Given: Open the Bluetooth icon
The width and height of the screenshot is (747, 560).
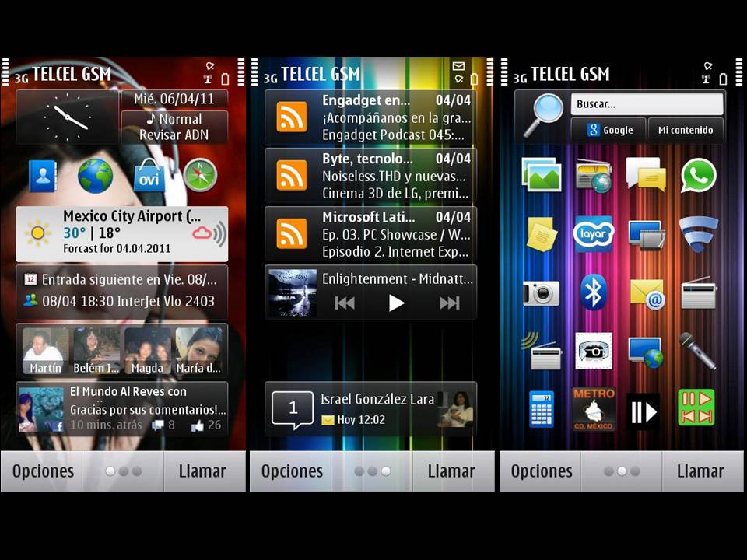Looking at the screenshot, I should coord(594,292).
